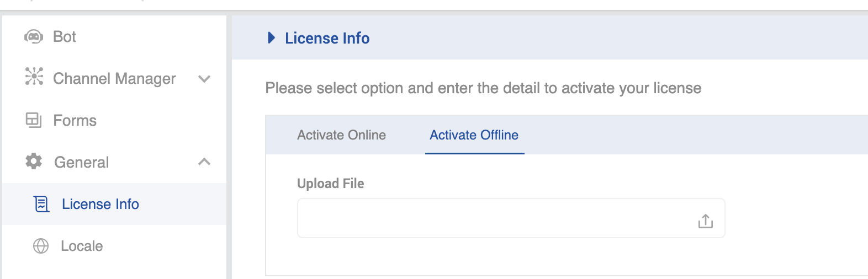This screenshot has width=868, height=279.
Task: Click inside the Upload File field
Action: (x=491, y=218)
